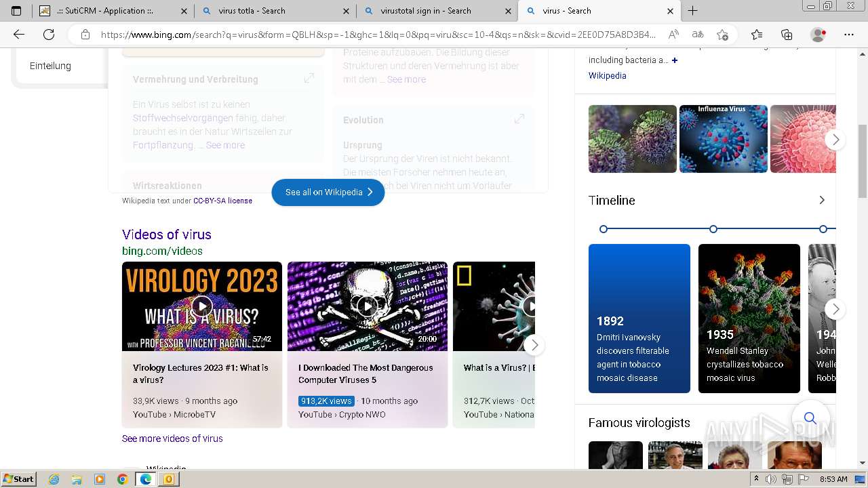Open I Downloaded Most Dangerous Viruses title
Viewport: 868px width, 488px height.
[x=366, y=373]
